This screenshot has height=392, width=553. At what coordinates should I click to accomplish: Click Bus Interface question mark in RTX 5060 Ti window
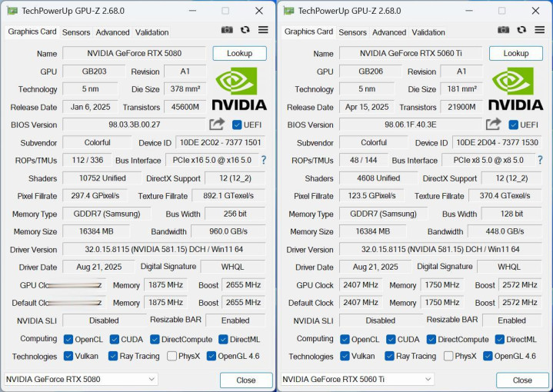coord(540,160)
